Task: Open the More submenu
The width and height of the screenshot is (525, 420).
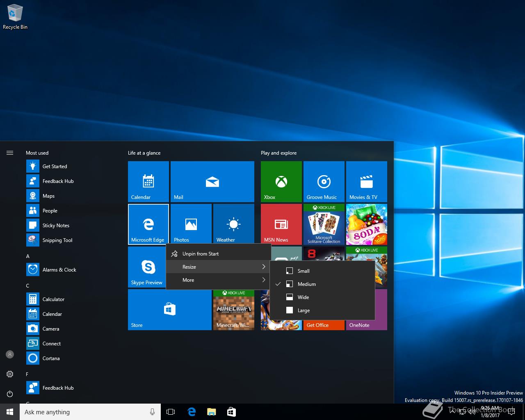Action: click(x=219, y=280)
